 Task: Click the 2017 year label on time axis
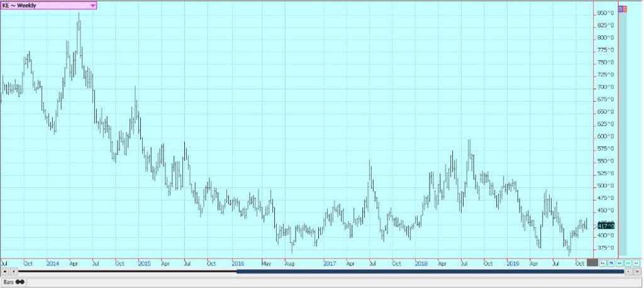(330, 263)
